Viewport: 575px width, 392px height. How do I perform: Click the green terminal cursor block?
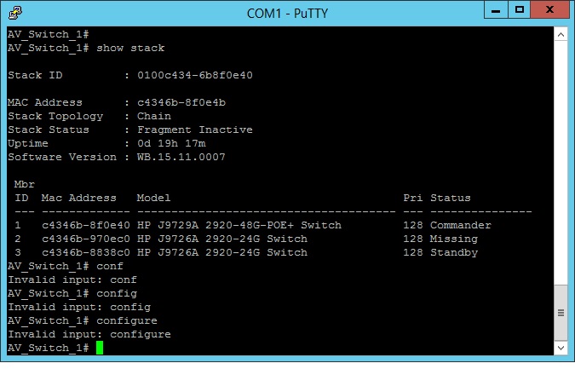coord(100,348)
